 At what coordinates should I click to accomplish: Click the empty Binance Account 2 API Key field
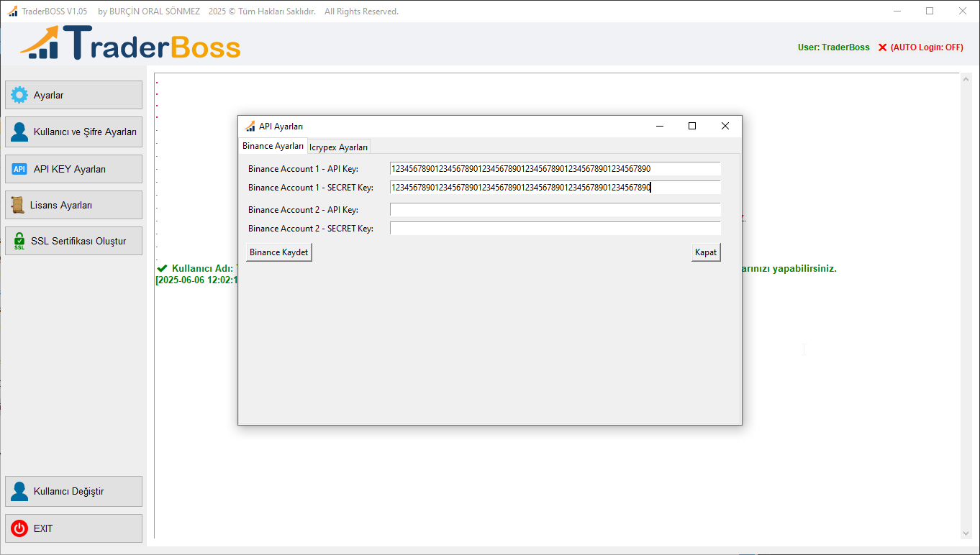[554, 209]
